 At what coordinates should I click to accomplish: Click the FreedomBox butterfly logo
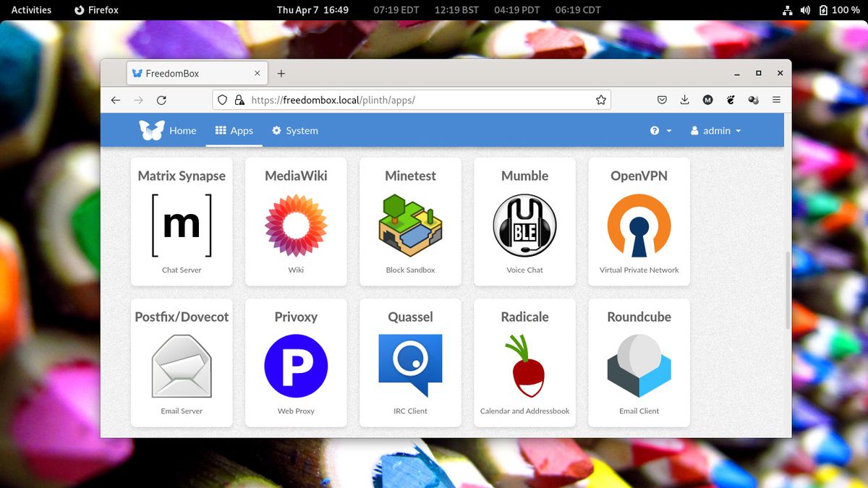(150, 130)
